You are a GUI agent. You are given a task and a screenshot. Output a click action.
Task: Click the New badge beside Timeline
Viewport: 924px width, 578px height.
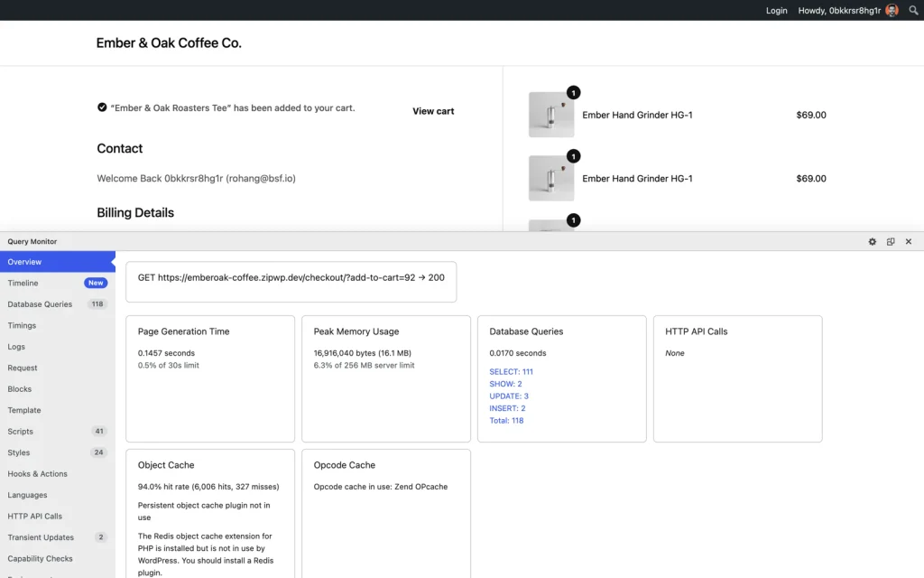96,283
